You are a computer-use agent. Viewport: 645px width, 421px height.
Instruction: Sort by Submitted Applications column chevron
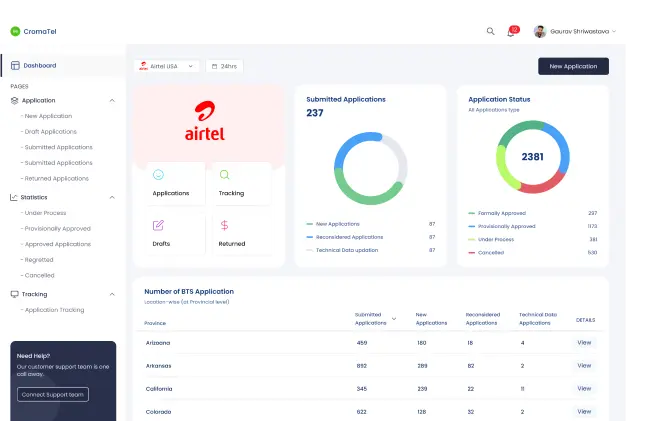394,319
